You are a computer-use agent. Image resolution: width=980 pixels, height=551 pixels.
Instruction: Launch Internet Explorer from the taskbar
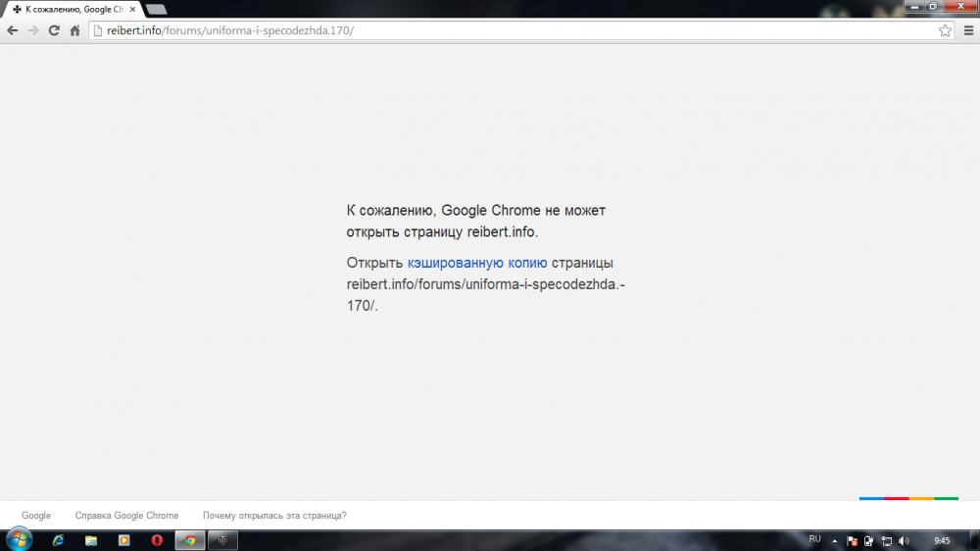(58, 540)
